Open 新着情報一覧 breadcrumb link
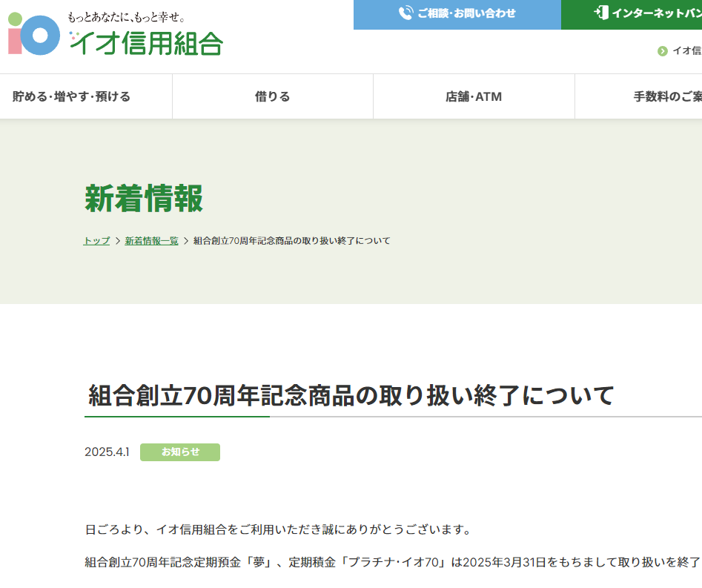 click(x=151, y=241)
